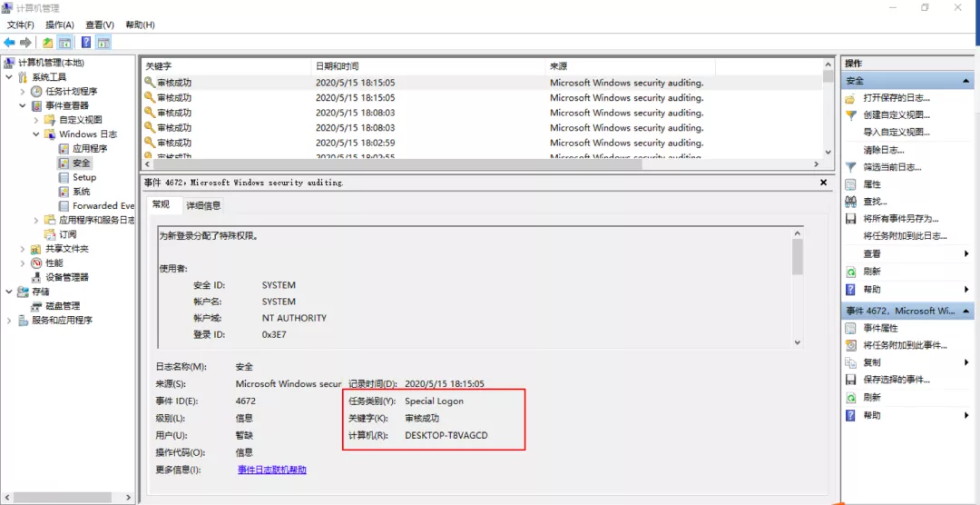Click the 性能 monitor icon
The image size is (980, 505).
coord(37,262)
